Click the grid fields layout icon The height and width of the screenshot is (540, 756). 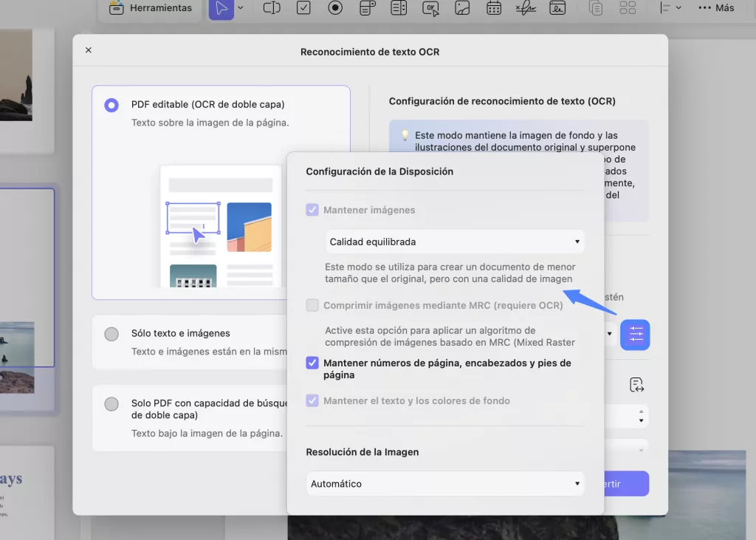[x=628, y=7]
